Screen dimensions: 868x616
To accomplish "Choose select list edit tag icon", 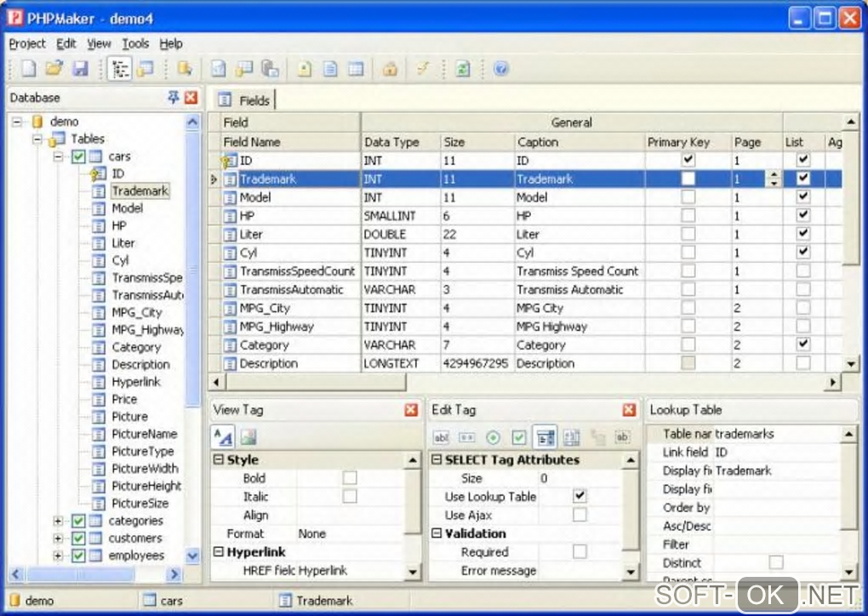I will 545,437.
